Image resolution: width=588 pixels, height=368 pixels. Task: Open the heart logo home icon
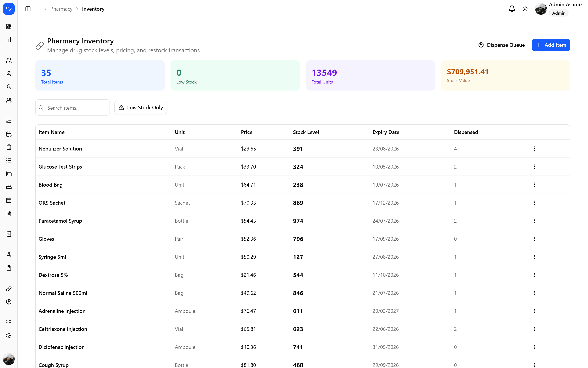click(9, 9)
